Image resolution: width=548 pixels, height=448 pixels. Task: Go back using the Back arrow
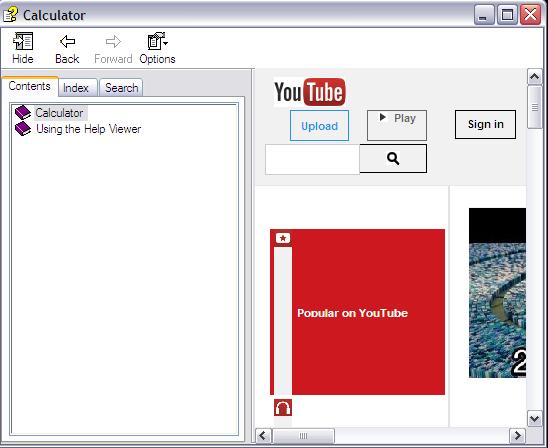[x=67, y=49]
